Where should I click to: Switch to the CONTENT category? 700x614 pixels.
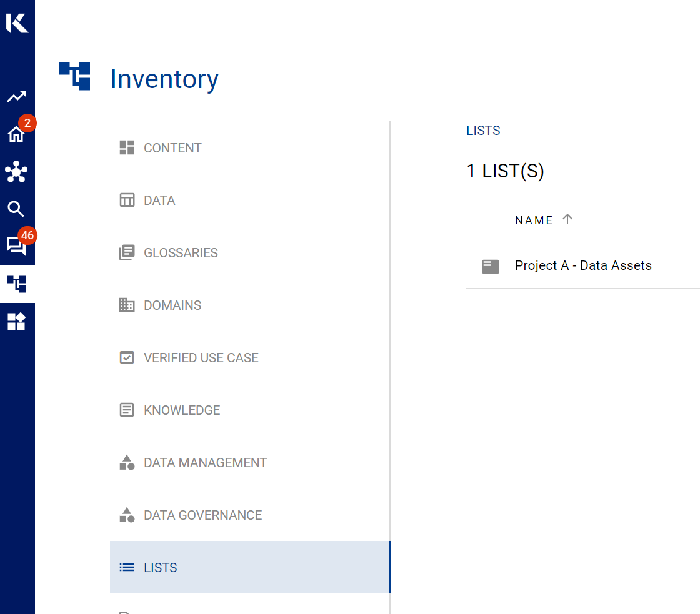pos(172,147)
